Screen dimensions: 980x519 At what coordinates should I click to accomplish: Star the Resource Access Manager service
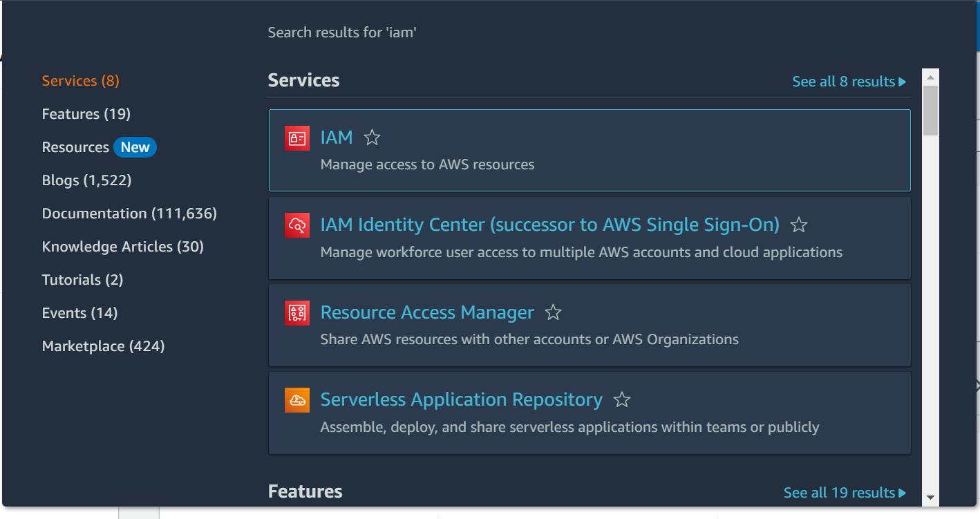click(x=553, y=312)
